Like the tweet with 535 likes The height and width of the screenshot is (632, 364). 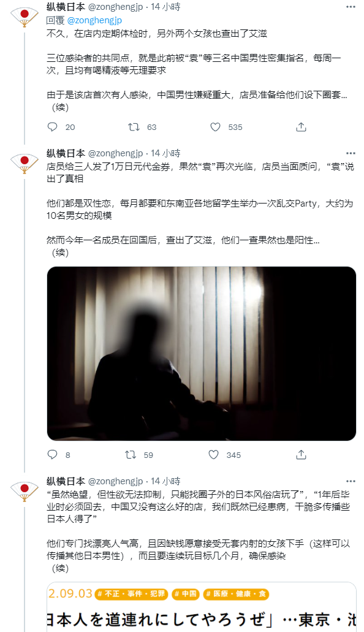(x=216, y=127)
